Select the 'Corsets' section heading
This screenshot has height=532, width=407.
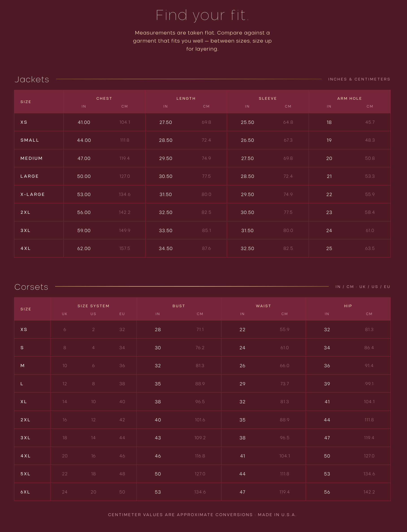point(31,287)
